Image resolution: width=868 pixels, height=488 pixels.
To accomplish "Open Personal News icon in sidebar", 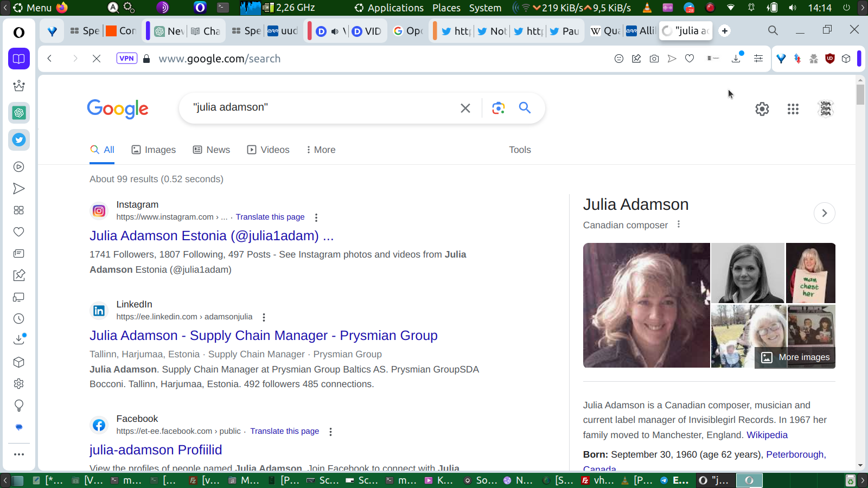I will (19, 254).
